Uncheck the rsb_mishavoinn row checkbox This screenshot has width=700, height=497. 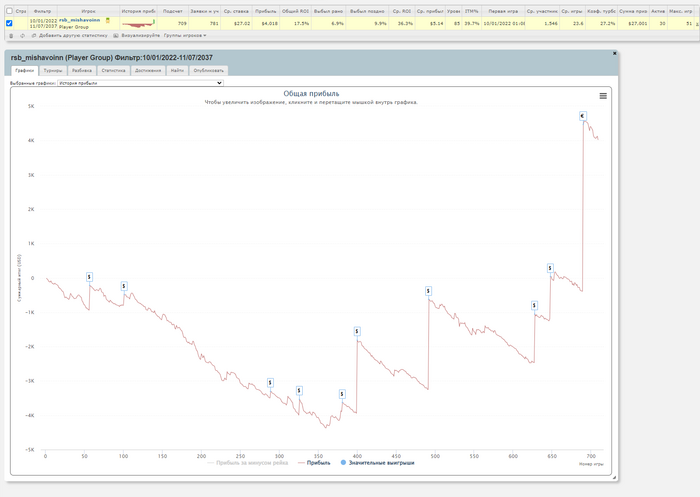[x=9, y=23]
